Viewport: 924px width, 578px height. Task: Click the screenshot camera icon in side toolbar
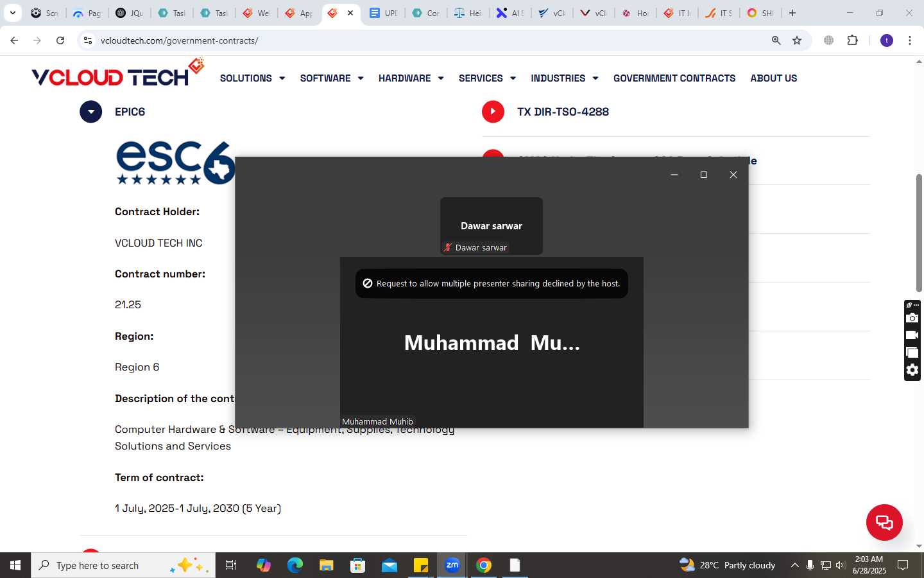(x=912, y=318)
